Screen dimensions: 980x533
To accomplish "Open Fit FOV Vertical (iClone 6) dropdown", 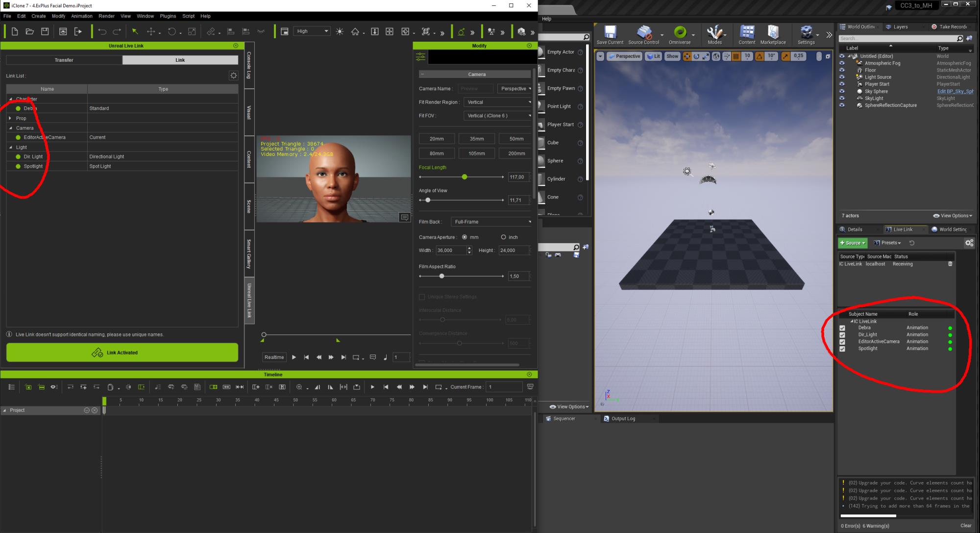I will (498, 116).
